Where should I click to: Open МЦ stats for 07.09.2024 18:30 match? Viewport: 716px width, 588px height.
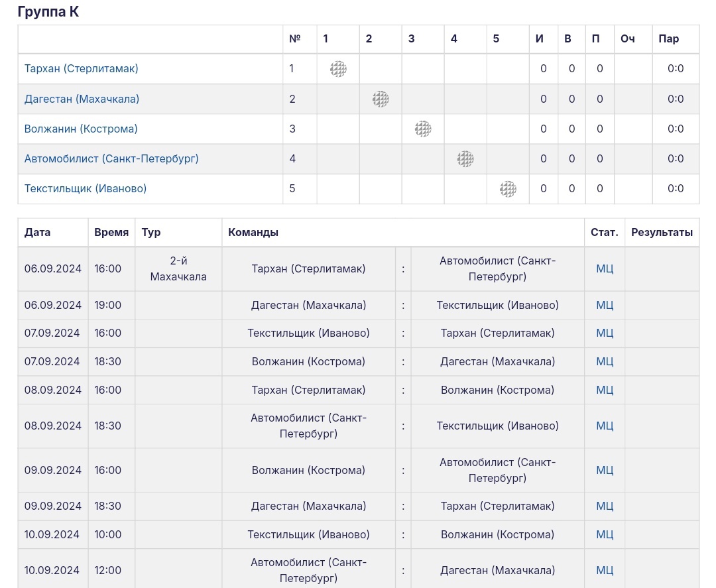tap(605, 361)
